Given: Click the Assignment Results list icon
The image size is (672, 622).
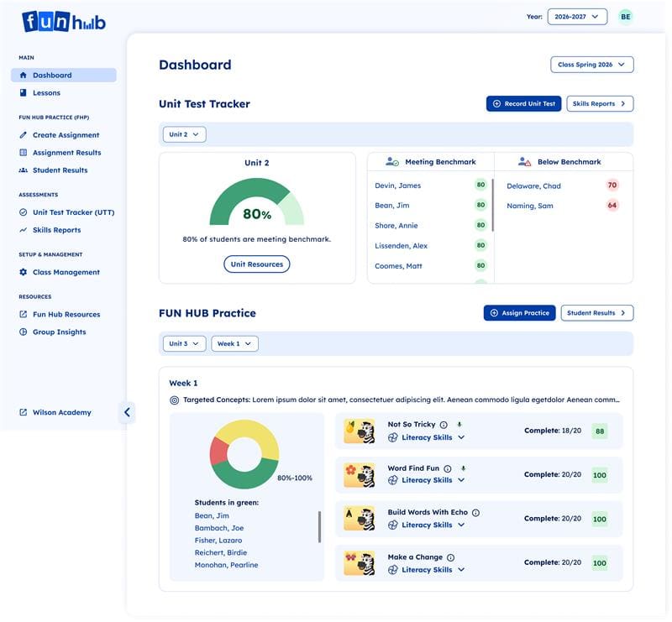Looking at the screenshot, I should pyautogui.click(x=24, y=151).
